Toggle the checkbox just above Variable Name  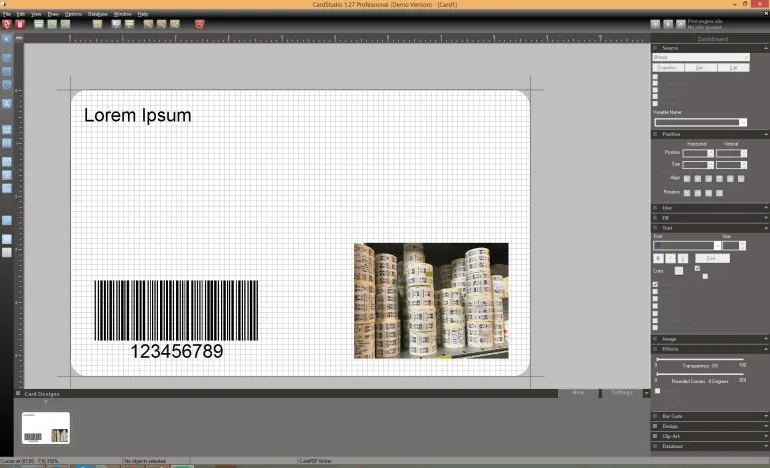point(655,104)
